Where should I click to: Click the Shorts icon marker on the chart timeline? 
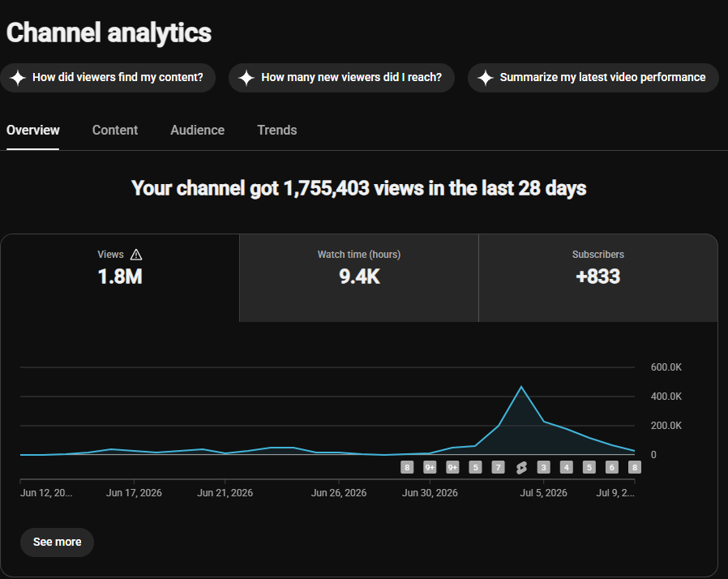pos(521,468)
